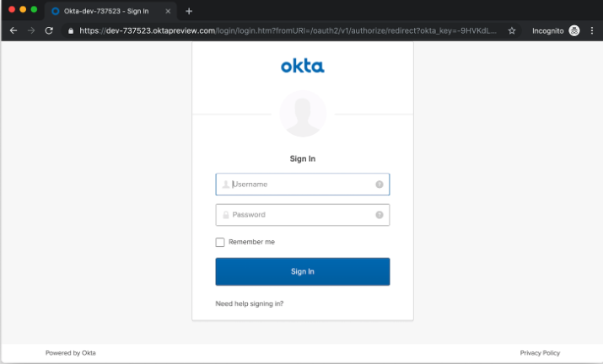
Task: Close the Okta-dev-737523 Sign In tab
Action: tap(168, 11)
